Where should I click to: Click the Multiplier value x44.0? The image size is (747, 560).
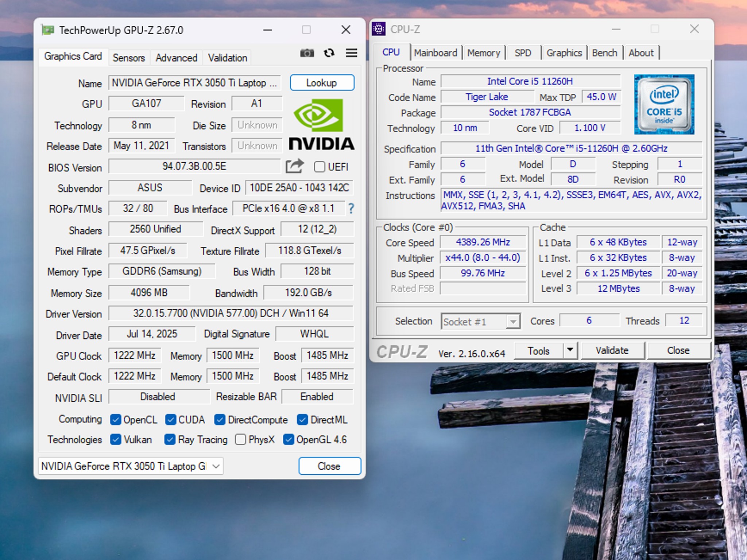tap(483, 258)
